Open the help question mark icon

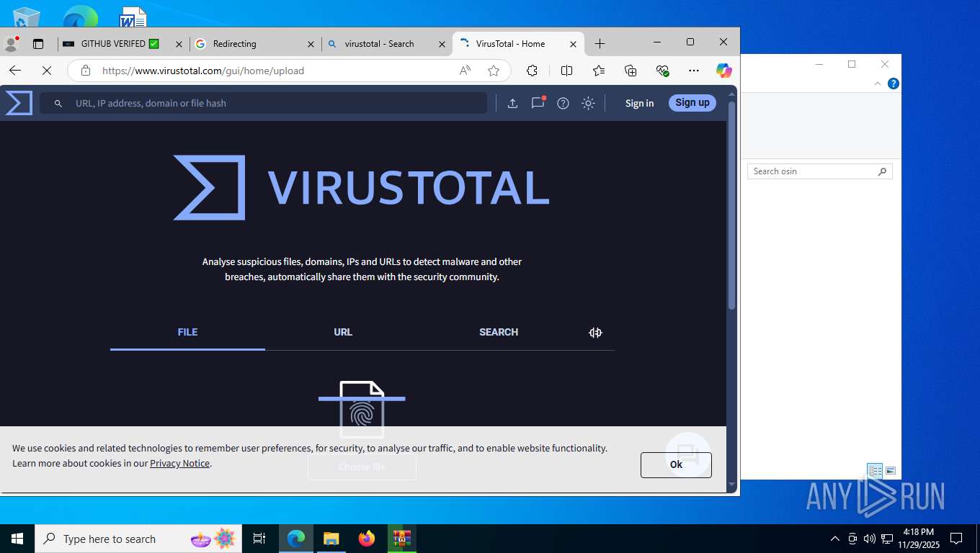(x=563, y=103)
